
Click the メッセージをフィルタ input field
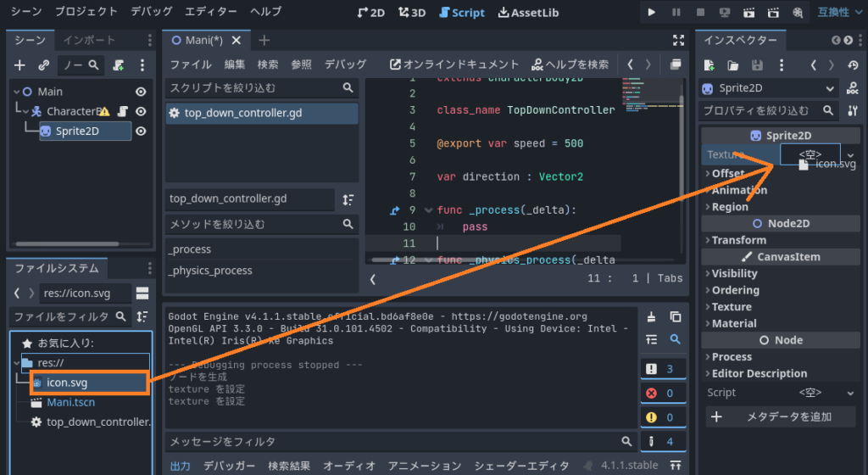(x=401, y=441)
